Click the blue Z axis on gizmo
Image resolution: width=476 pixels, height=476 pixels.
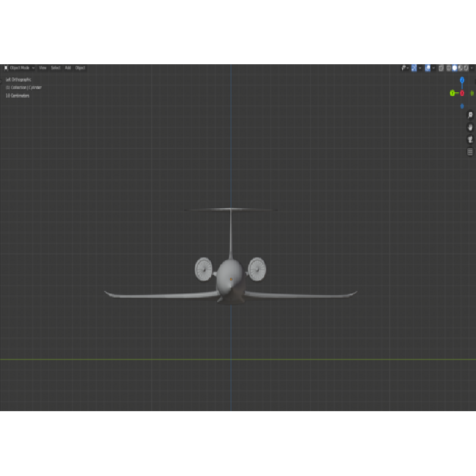(462, 80)
